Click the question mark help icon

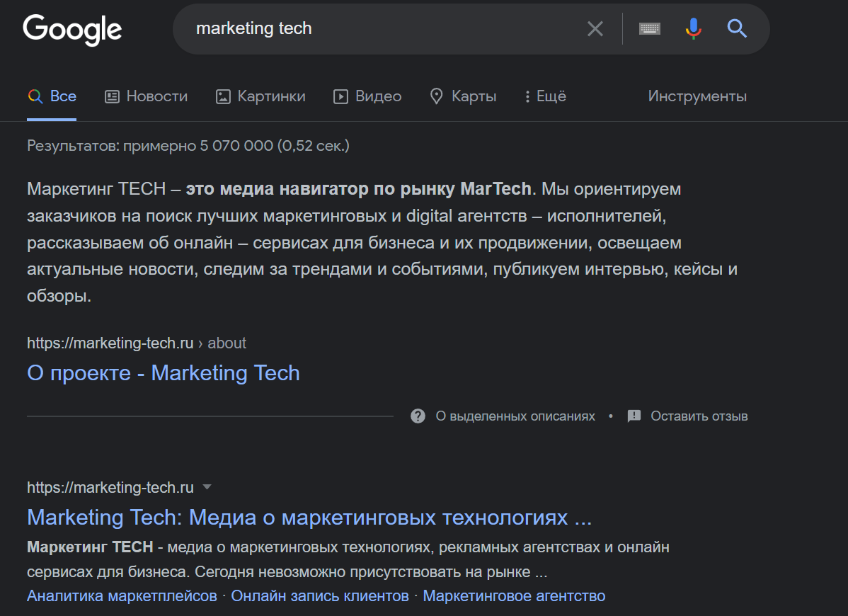[x=418, y=416]
